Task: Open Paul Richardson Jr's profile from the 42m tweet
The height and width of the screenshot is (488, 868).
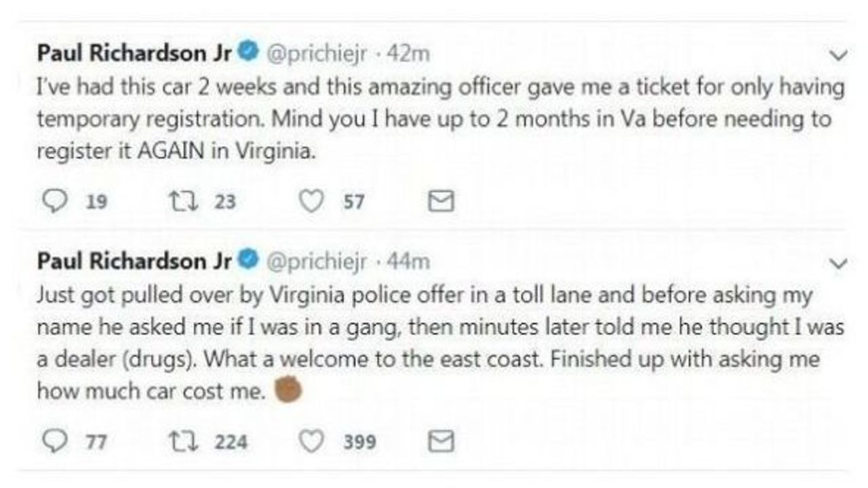Action: [x=134, y=54]
